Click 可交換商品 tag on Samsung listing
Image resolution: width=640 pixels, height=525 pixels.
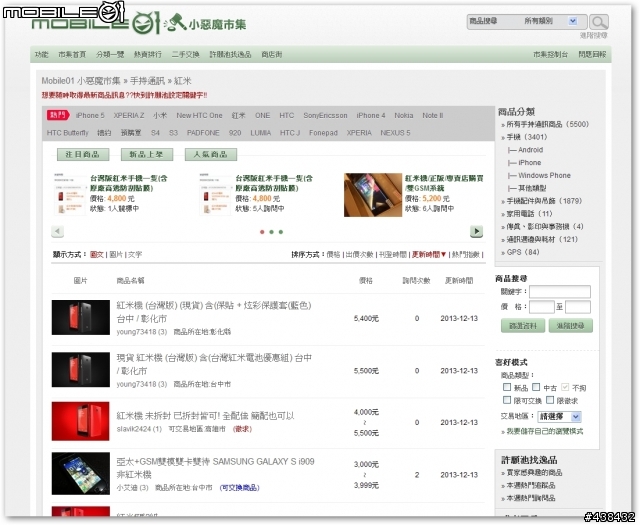coord(239,487)
